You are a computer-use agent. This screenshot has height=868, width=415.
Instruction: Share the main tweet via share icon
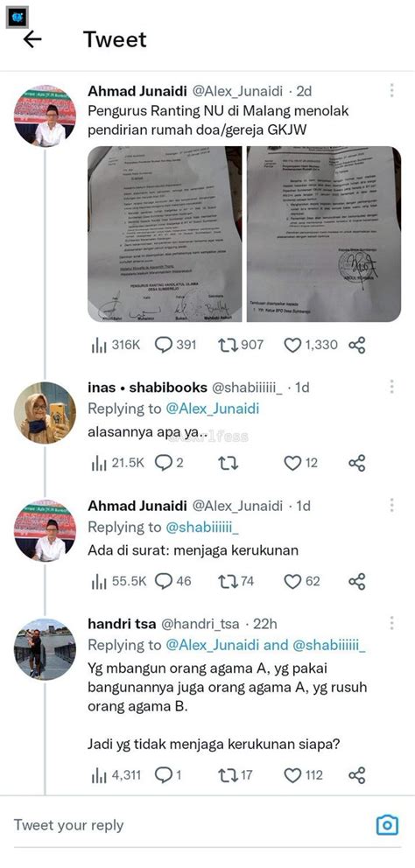pos(357,346)
